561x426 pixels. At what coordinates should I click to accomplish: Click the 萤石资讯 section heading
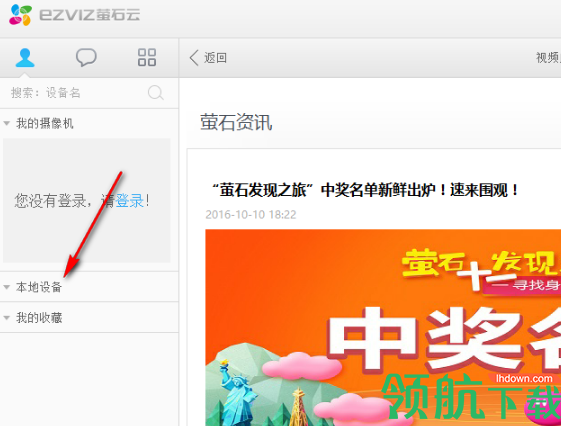(236, 122)
